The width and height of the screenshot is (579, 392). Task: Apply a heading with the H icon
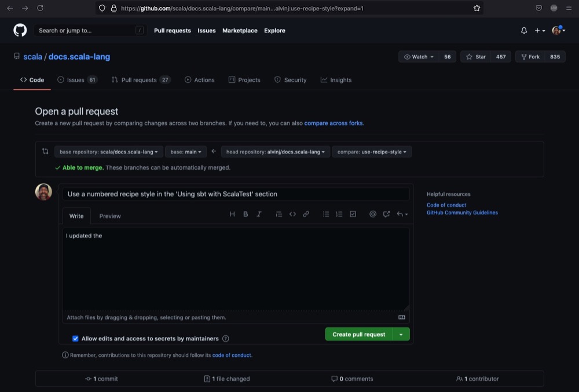[232, 214]
